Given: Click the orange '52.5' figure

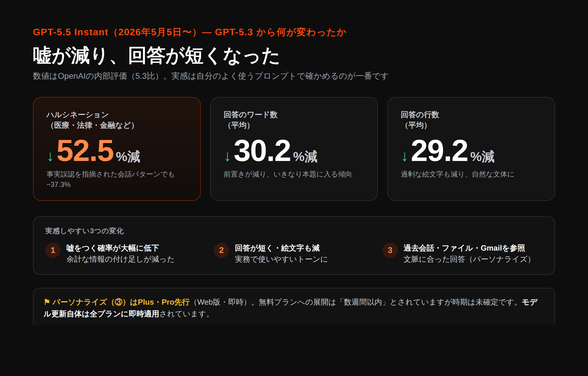Looking at the screenshot, I should [x=85, y=151].
